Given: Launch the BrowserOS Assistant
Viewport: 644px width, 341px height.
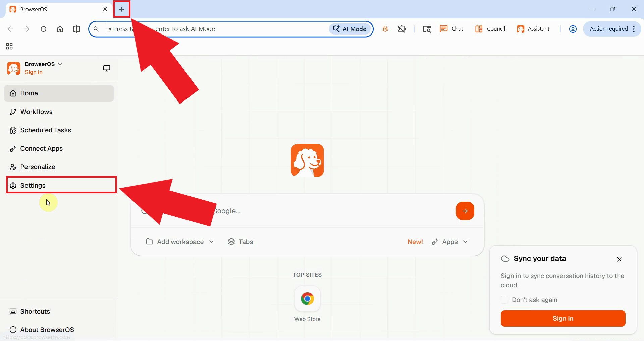Looking at the screenshot, I should [533, 29].
